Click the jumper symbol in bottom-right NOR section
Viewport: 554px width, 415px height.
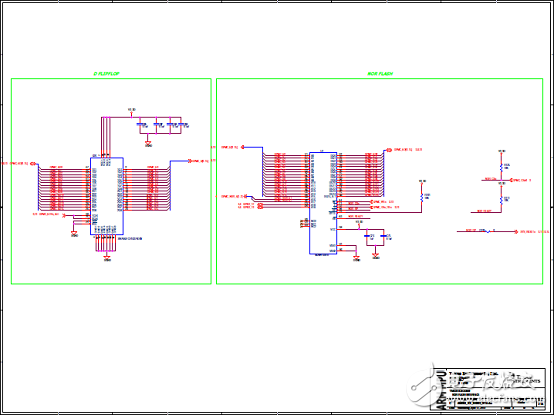(x=488, y=231)
